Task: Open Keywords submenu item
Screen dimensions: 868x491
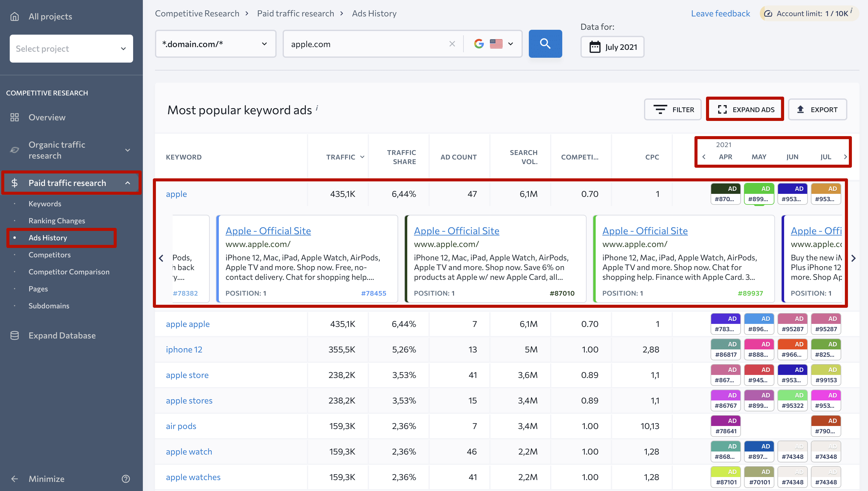Action: click(45, 204)
